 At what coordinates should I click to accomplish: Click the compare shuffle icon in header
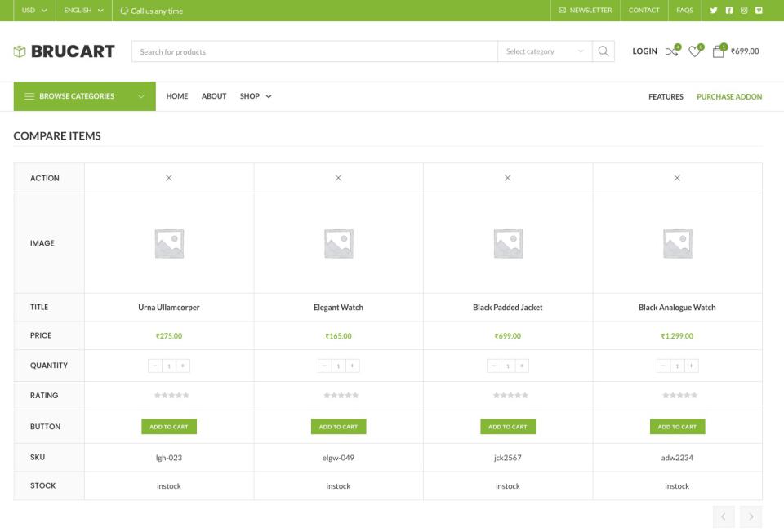pyautogui.click(x=671, y=51)
